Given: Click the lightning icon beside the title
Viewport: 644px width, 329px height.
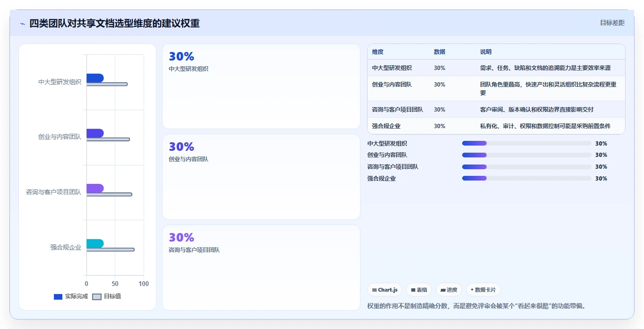Looking at the screenshot, I should 22,24.
